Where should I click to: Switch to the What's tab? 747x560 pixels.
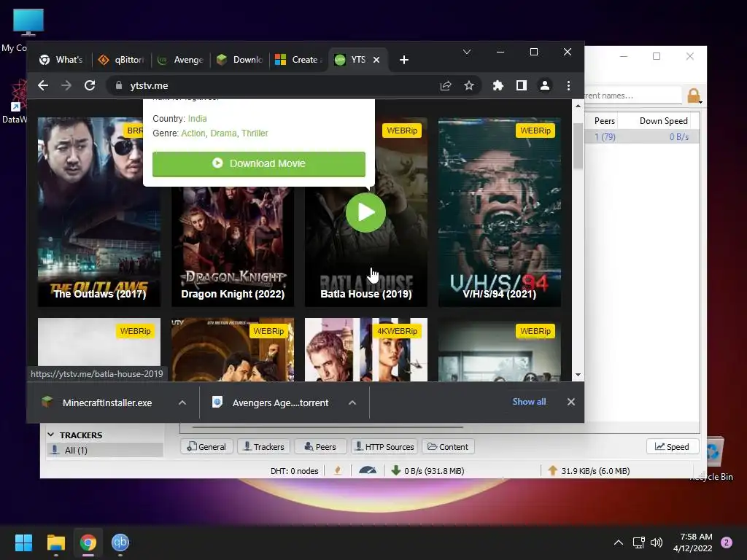pos(61,60)
